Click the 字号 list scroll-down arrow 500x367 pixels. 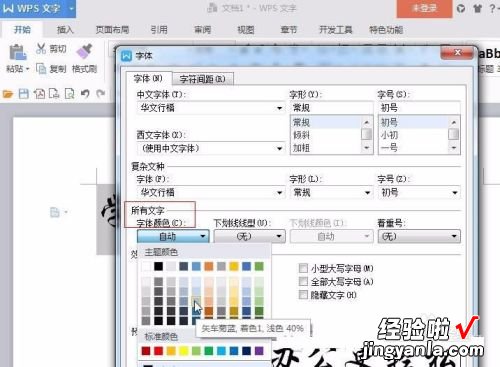[x=454, y=148]
